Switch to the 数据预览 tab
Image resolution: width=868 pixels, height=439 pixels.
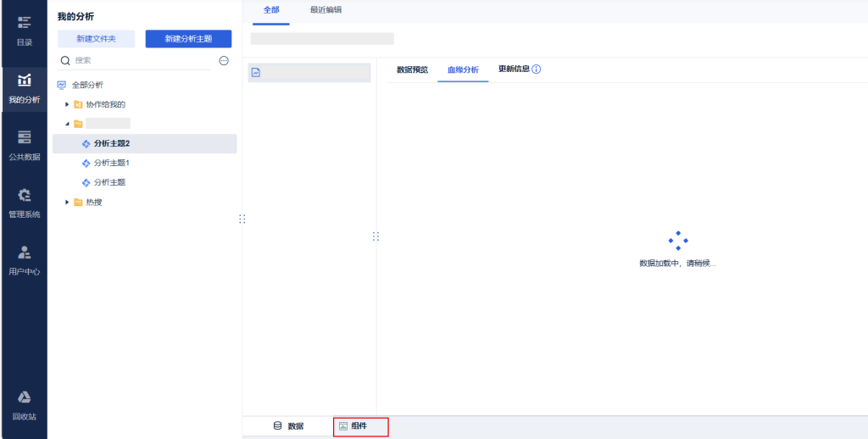412,69
